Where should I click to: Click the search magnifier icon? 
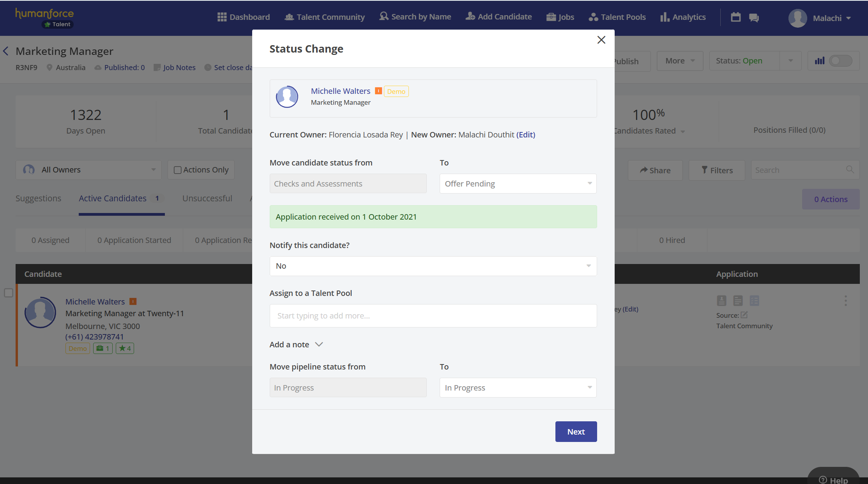850,170
